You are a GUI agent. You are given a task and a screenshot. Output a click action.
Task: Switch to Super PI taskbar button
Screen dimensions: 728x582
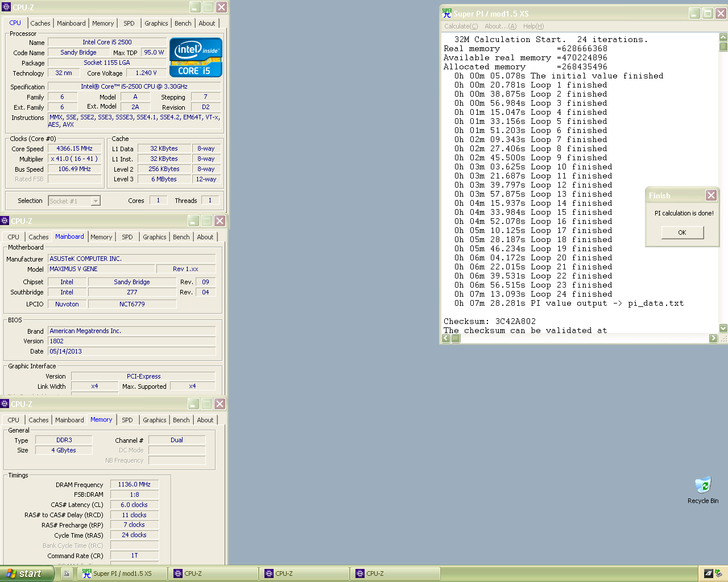click(122, 573)
